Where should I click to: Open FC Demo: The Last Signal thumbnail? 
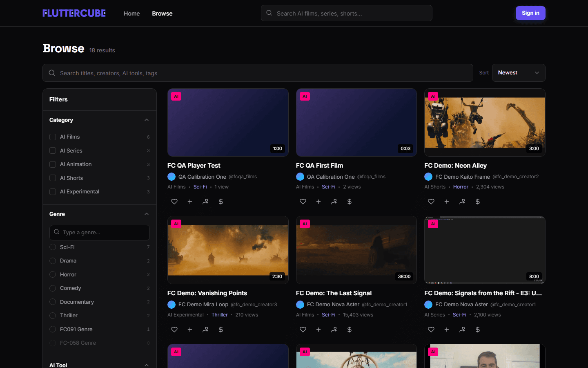click(x=356, y=250)
